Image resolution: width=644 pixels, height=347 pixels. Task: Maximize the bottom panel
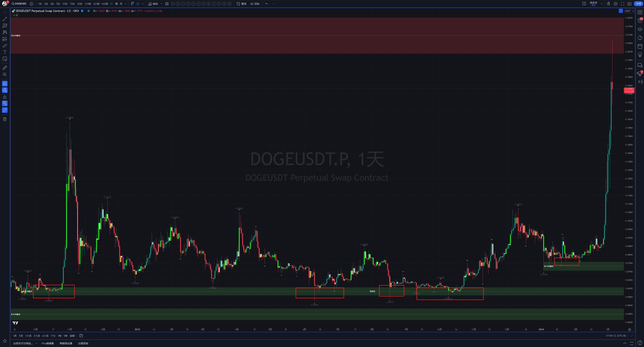pos(631,343)
